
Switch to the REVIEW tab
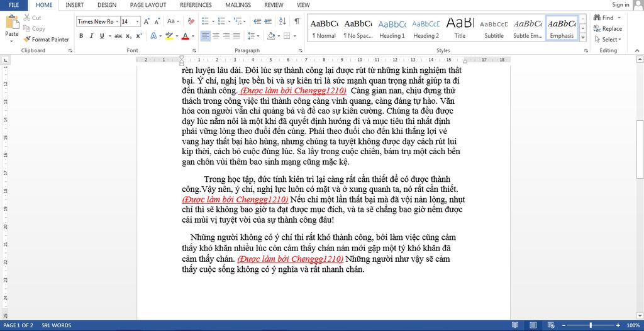[274, 5]
